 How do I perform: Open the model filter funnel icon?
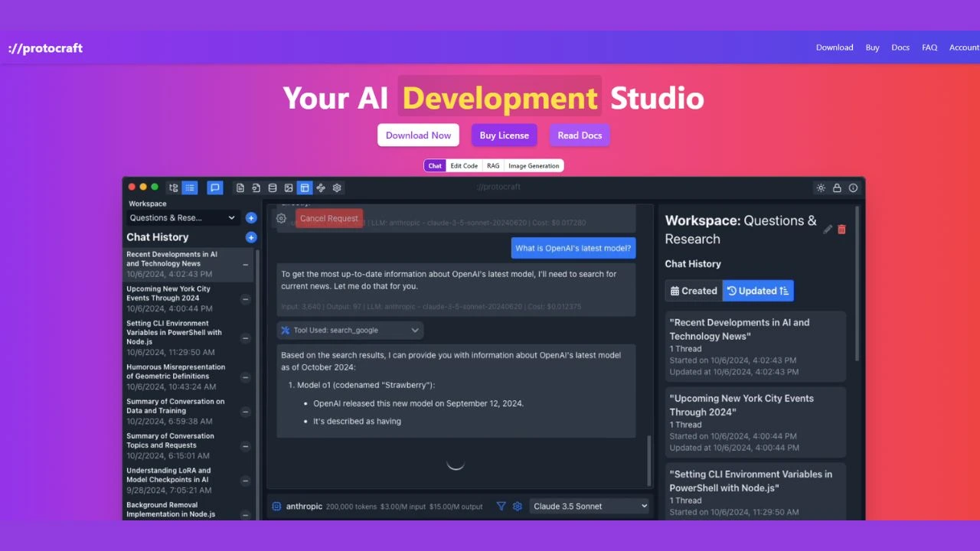click(x=501, y=506)
